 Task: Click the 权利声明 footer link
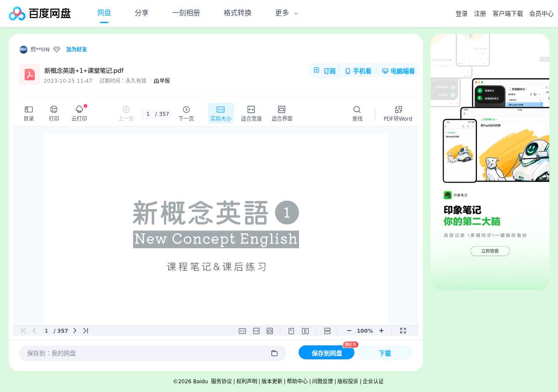pyautogui.click(x=247, y=382)
